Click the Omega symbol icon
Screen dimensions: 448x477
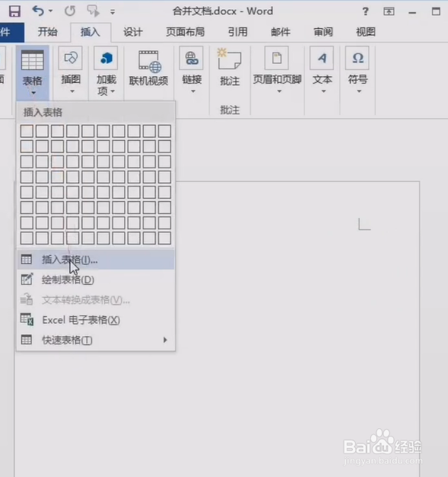(x=357, y=58)
